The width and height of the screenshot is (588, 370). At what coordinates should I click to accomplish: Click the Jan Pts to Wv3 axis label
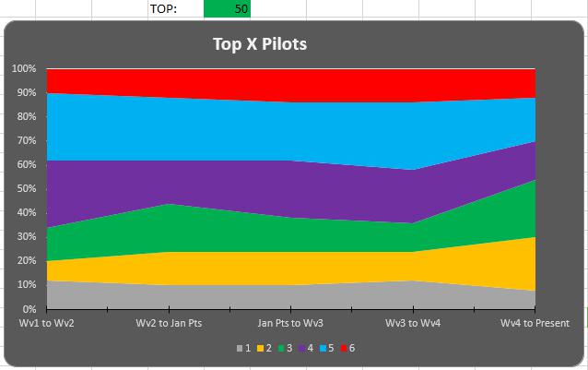click(290, 323)
